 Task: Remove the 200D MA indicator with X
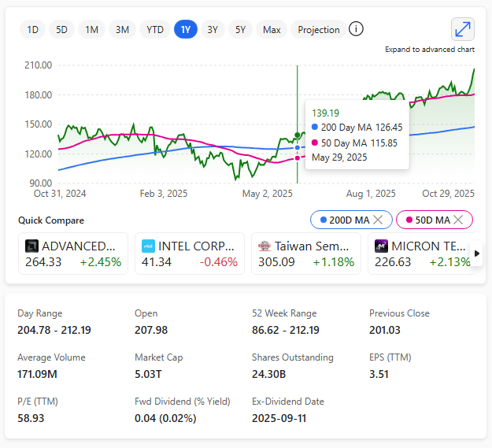point(378,220)
